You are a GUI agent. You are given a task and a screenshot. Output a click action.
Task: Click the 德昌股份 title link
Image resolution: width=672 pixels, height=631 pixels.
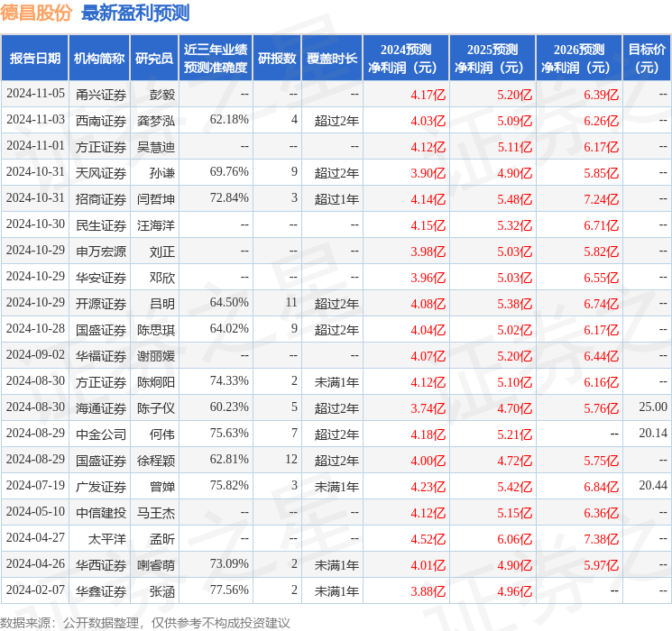(x=37, y=13)
